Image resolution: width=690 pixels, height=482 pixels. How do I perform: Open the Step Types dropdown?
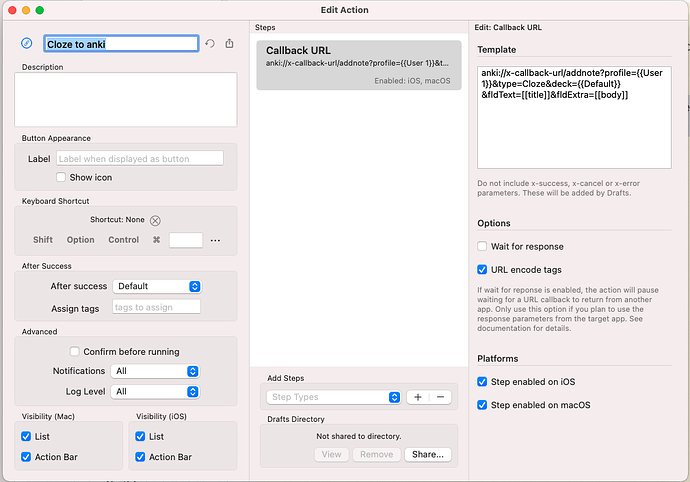tap(334, 397)
